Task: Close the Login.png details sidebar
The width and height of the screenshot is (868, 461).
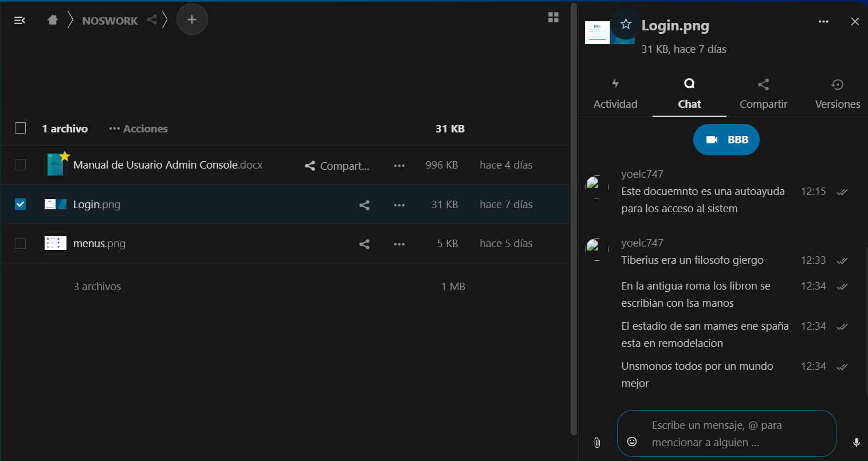Action: 855,22
